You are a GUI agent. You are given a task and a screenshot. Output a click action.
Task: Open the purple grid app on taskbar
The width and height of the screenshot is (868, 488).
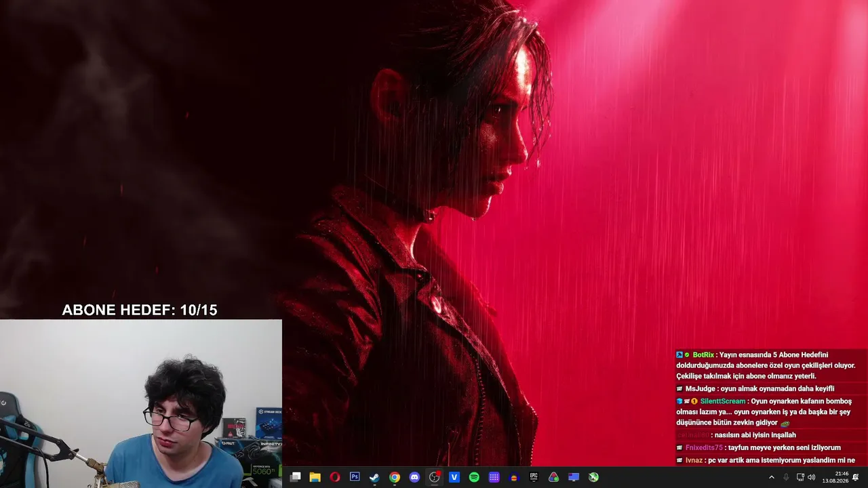494,477
